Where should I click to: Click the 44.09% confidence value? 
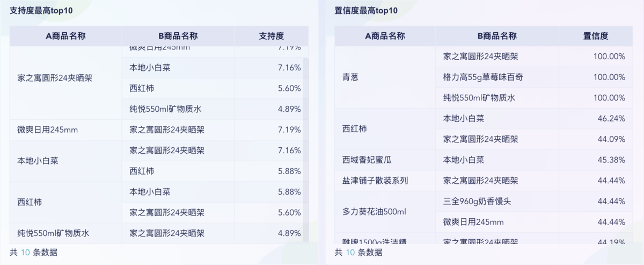tap(611, 139)
